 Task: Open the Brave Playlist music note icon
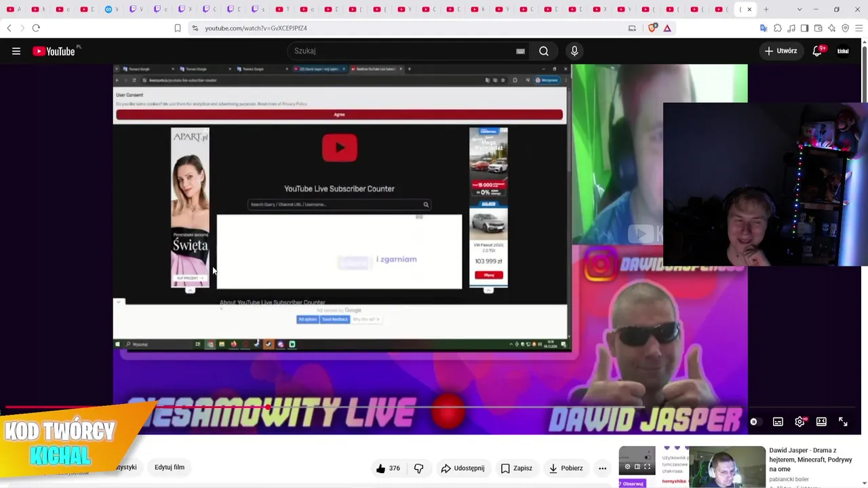(791, 28)
